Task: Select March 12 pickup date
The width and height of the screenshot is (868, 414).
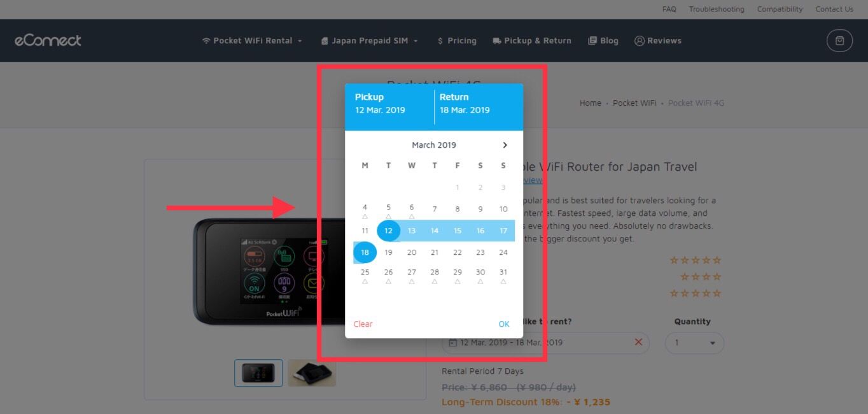Action: tap(388, 231)
